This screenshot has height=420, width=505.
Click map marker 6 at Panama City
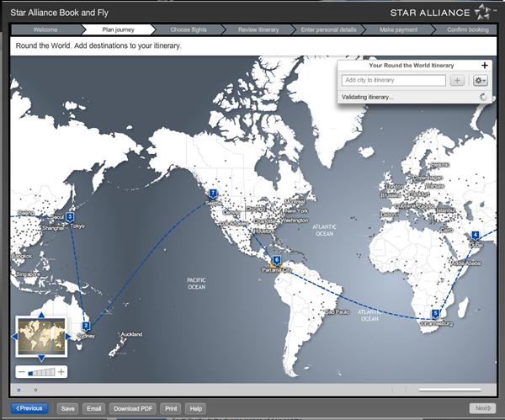[x=277, y=260]
